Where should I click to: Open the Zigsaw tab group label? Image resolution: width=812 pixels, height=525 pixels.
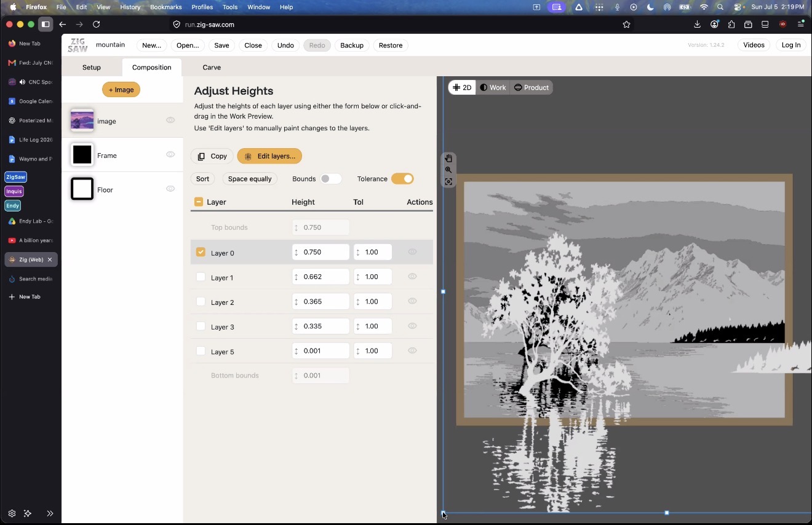point(16,177)
